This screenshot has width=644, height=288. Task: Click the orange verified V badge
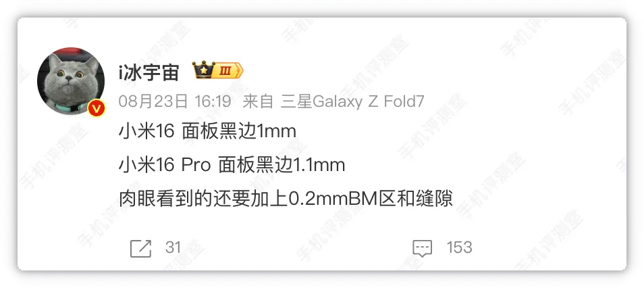click(x=97, y=109)
